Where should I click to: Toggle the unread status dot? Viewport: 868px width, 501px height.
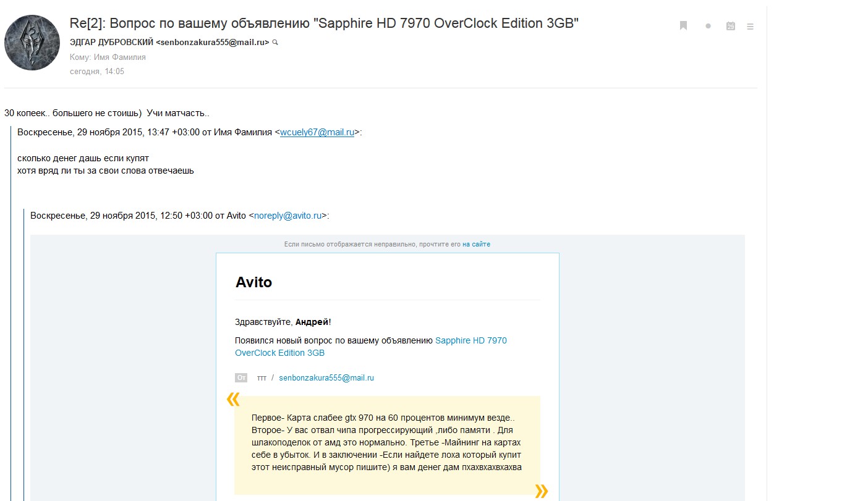(708, 26)
